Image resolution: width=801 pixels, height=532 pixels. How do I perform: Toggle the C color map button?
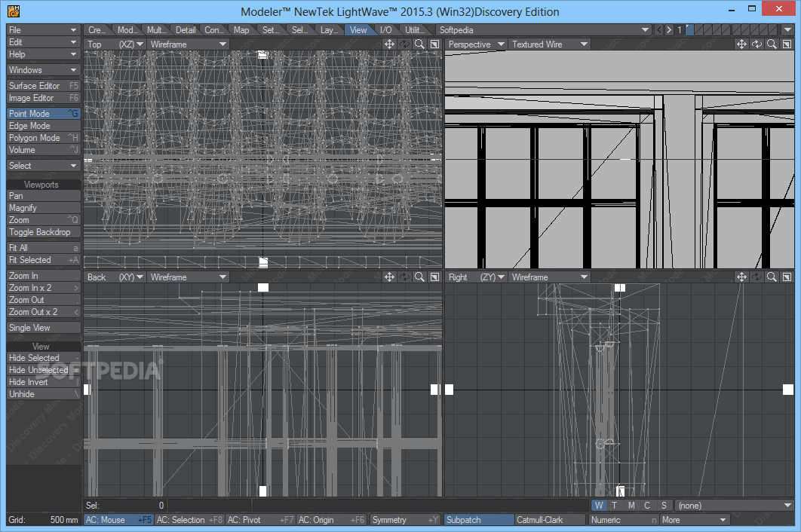647,506
